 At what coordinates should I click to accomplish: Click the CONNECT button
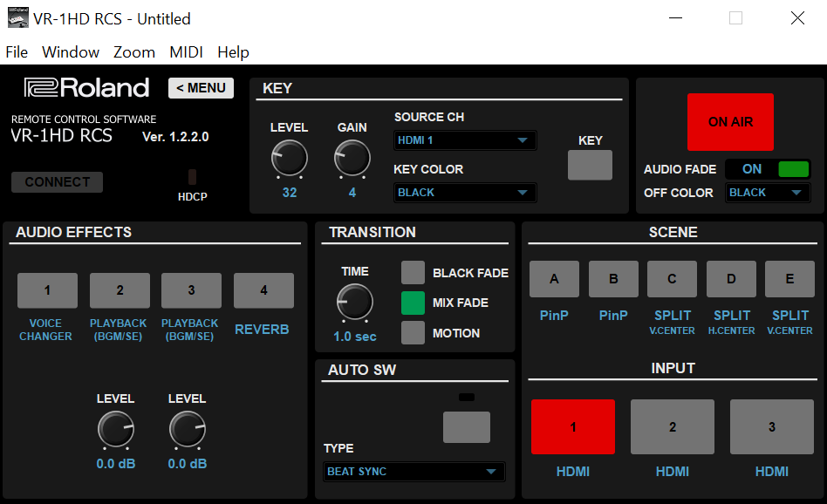[x=57, y=182]
